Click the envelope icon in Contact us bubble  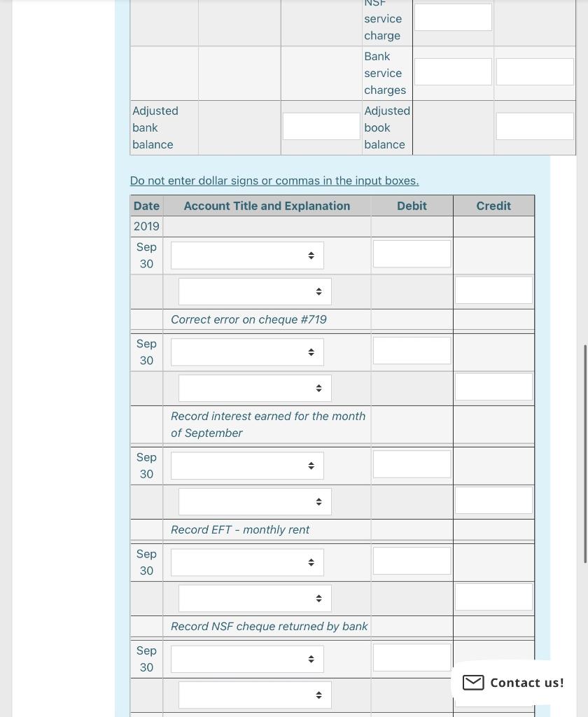pyautogui.click(x=472, y=682)
